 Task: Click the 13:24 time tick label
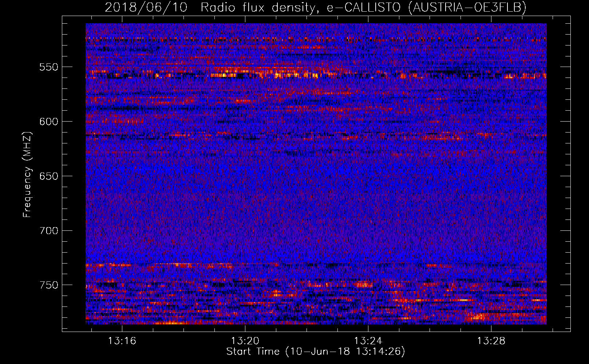[x=368, y=341]
